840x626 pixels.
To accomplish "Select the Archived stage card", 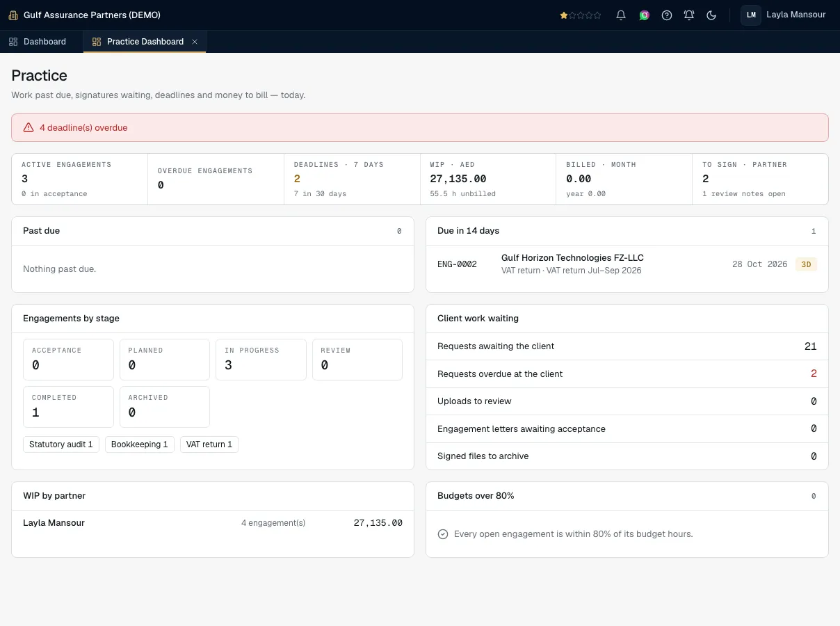I will pos(165,407).
